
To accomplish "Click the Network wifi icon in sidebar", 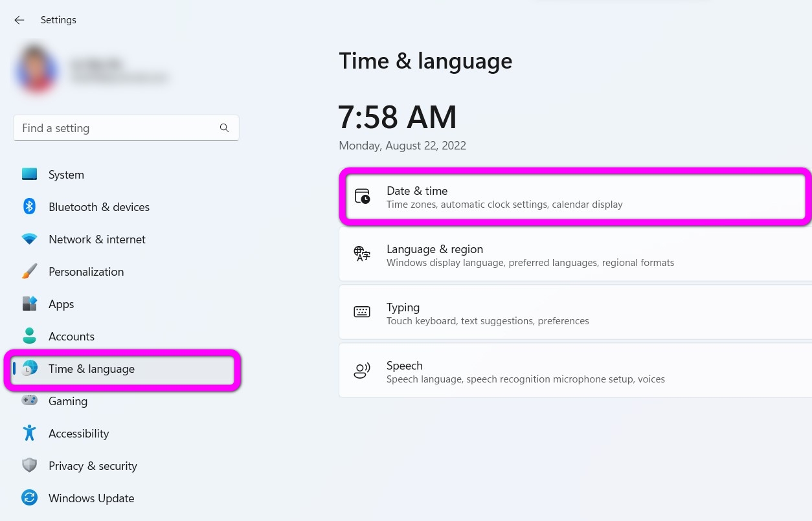I will point(29,239).
